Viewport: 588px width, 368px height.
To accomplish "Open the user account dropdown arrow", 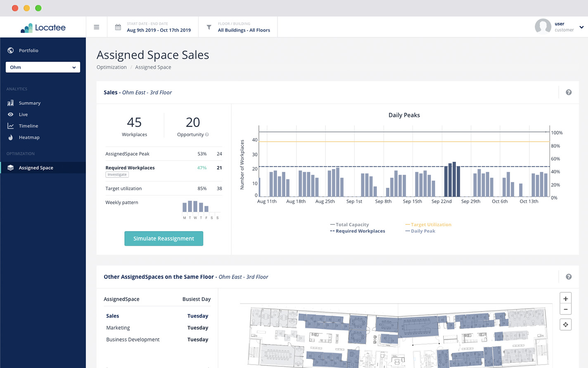I will click(x=581, y=27).
